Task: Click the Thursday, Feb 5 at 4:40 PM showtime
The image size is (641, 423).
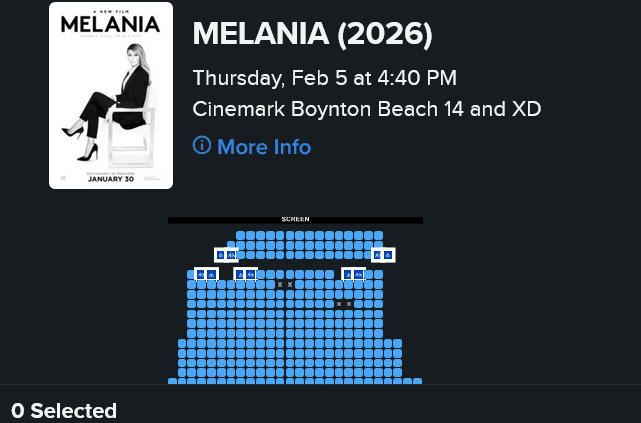Action: pyautogui.click(x=324, y=78)
